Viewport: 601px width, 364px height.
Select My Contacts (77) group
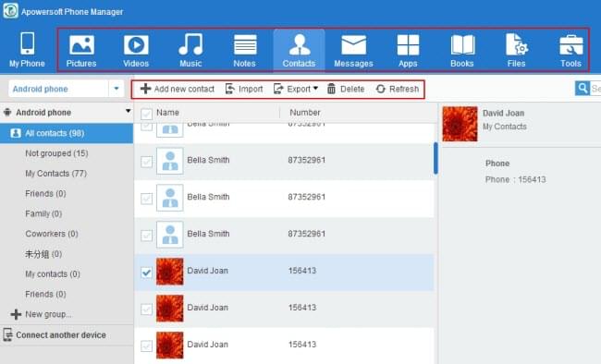(56, 174)
